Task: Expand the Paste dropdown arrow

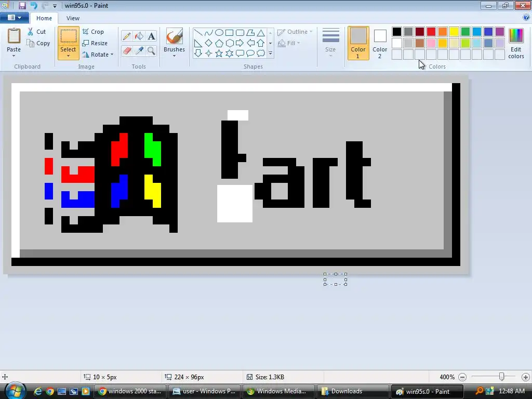Action: tap(14, 56)
